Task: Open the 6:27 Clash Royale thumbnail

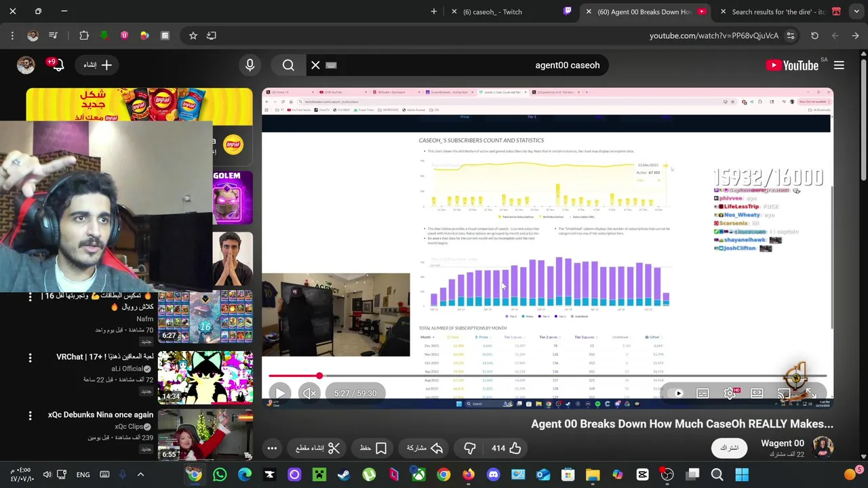Action: click(x=205, y=317)
